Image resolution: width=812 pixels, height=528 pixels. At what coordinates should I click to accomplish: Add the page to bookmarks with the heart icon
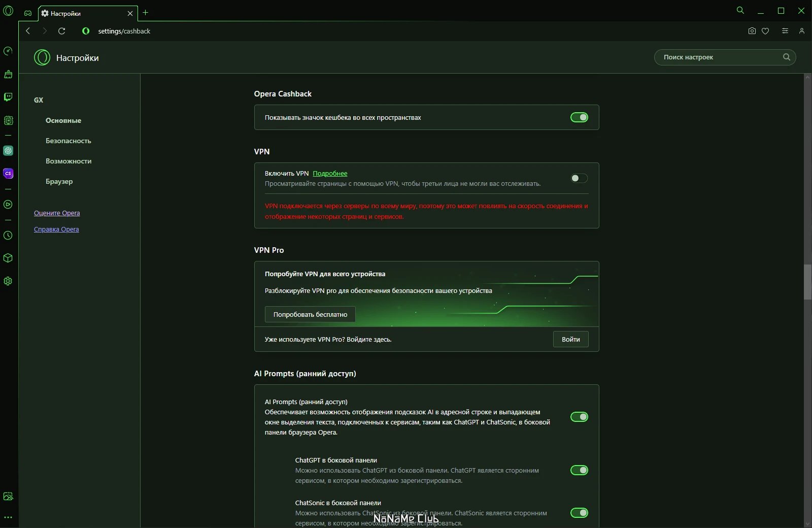click(x=765, y=31)
